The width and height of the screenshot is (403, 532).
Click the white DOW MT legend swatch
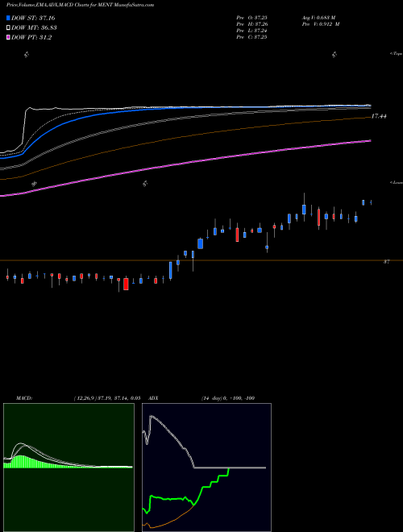click(x=9, y=28)
